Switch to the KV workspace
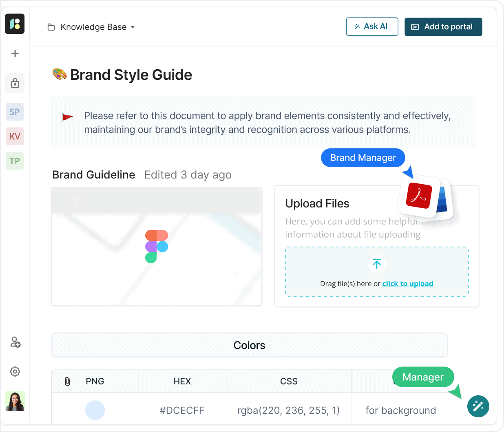This screenshot has height=432, width=504. click(x=15, y=137)
